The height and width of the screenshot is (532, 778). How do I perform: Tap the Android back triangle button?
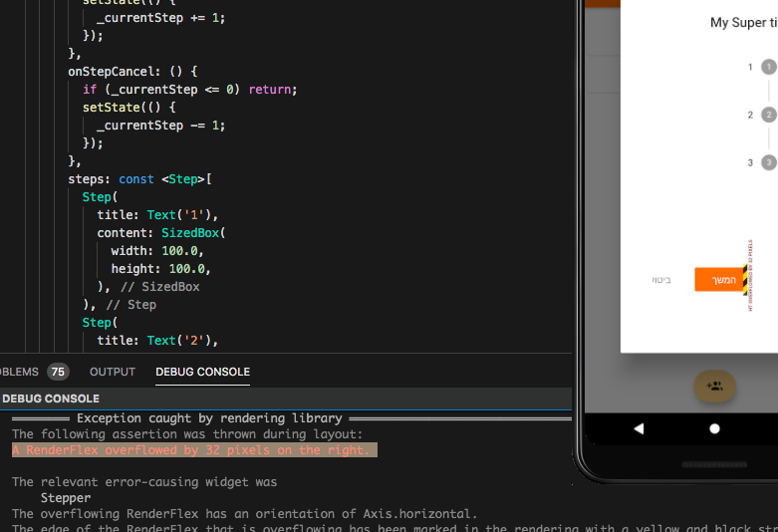[639, 428]
